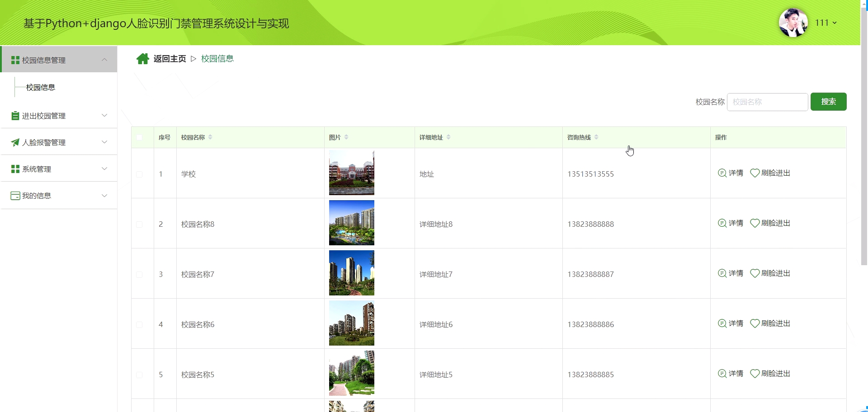Click the 详情 icon for 校园名称6
The image size is (868, 412).
(x=722, y=323)
